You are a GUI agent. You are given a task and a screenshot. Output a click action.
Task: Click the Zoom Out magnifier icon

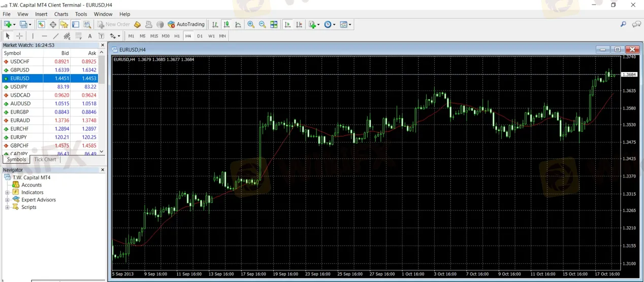(262, 24)
